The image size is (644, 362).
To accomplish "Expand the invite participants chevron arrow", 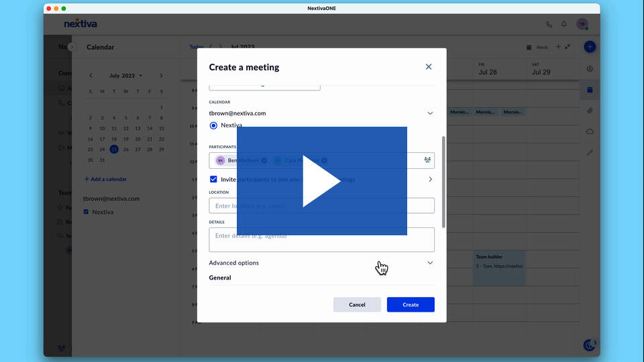I will (430, 180).
